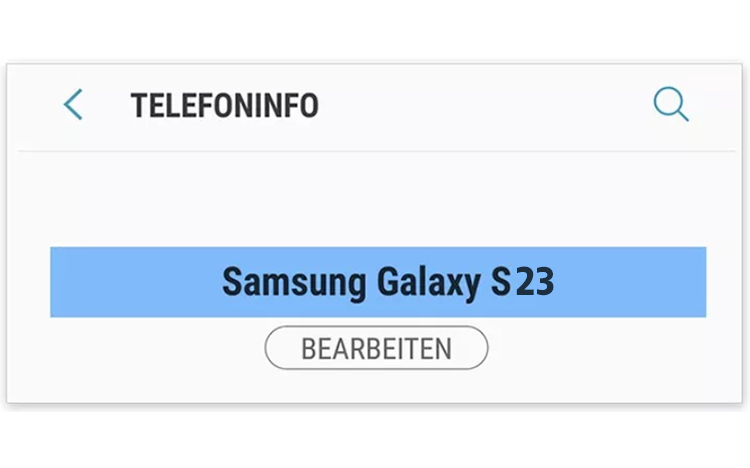The width and height of the screenshot is (750, 468).
Task: Click the BEARBEITEN button
Action: (376, 348)
